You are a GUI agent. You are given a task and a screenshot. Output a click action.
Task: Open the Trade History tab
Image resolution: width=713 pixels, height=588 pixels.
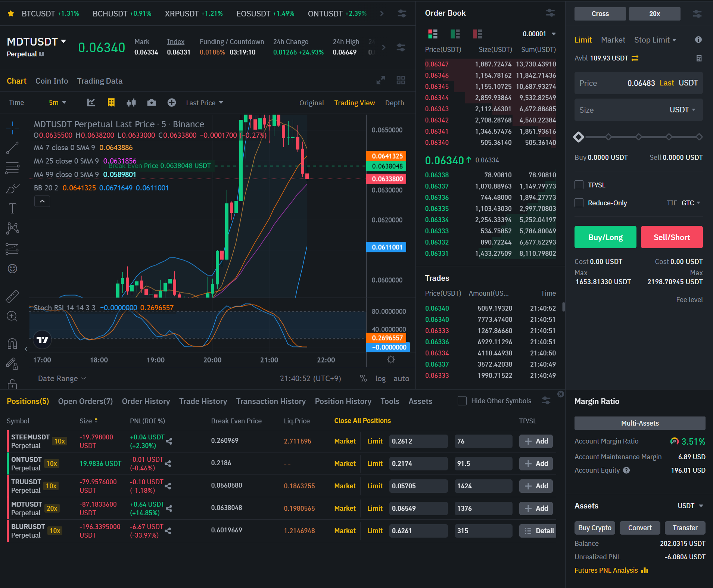[203, 401]
